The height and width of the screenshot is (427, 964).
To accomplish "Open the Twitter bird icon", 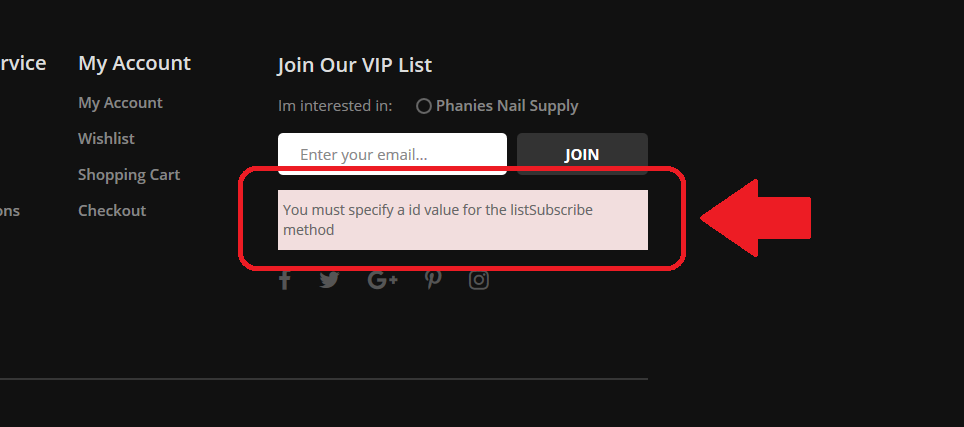I will [x=330, y=280].
